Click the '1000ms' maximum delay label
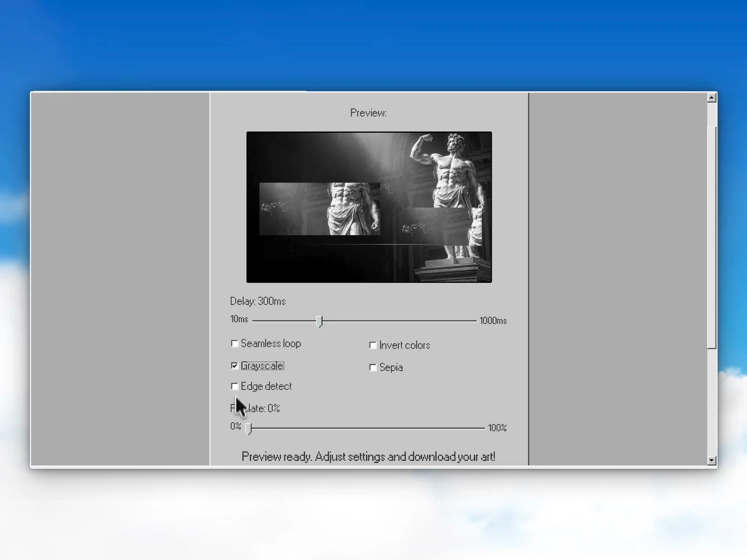The width and height of the screenshot is (747, 560). (493, 321)
